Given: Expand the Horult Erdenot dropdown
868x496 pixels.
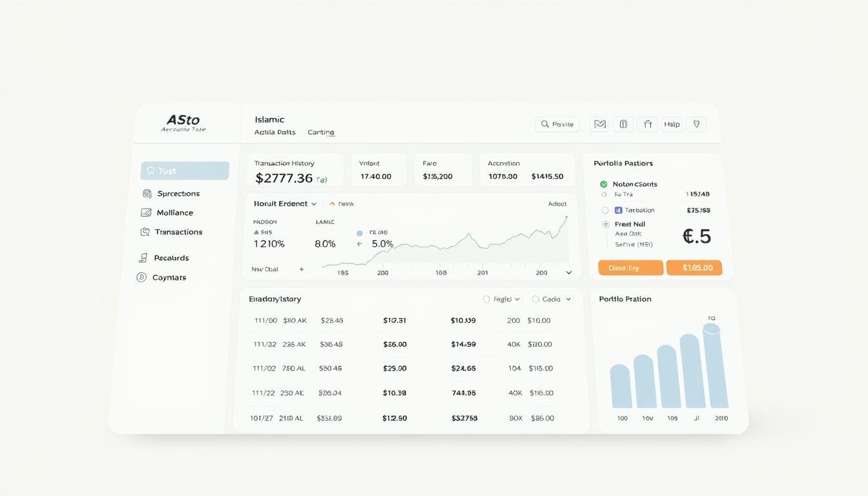Looking at the screenshot, I should tap(314, 204).
